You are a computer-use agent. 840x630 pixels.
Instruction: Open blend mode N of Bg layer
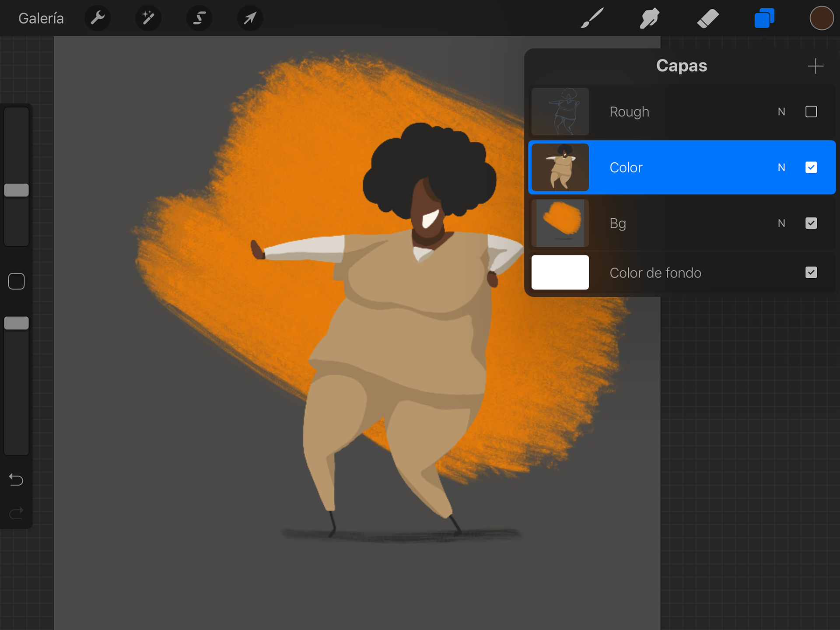click(x=781, y=223)
